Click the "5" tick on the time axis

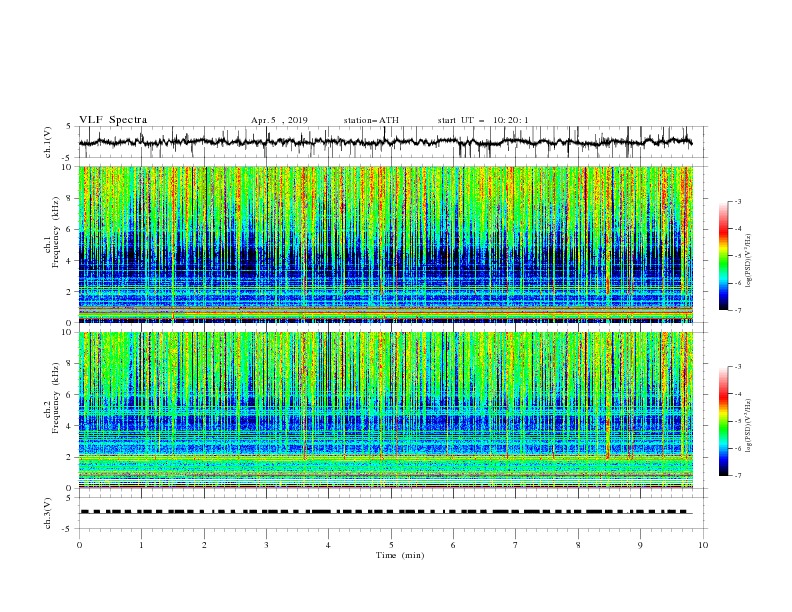click(x=391, y=545)
